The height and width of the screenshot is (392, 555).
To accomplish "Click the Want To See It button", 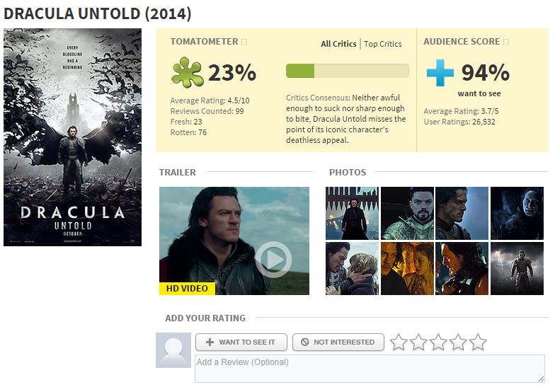I will (x=241, y=342).
